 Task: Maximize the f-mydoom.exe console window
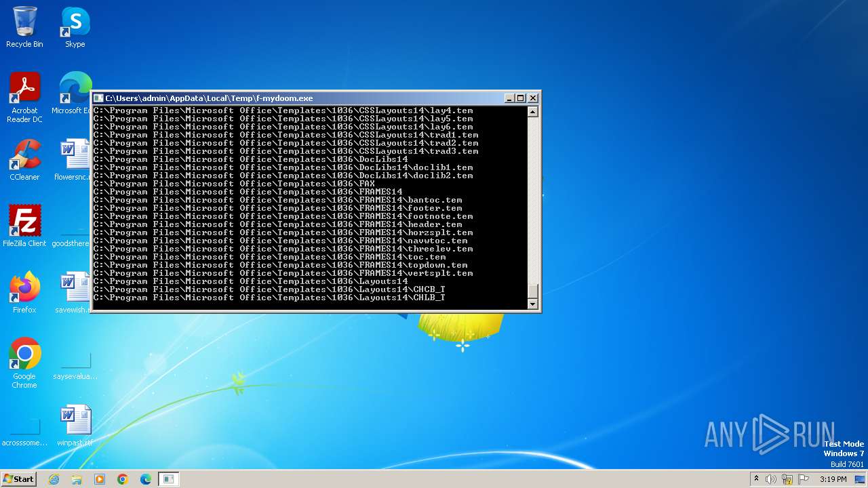click(x=521, y=98)
